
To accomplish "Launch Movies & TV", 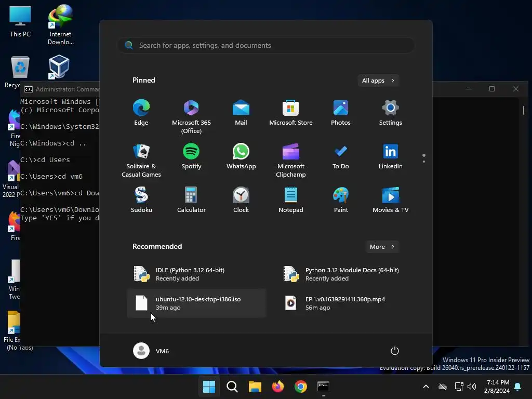I will tap(391, 200).
